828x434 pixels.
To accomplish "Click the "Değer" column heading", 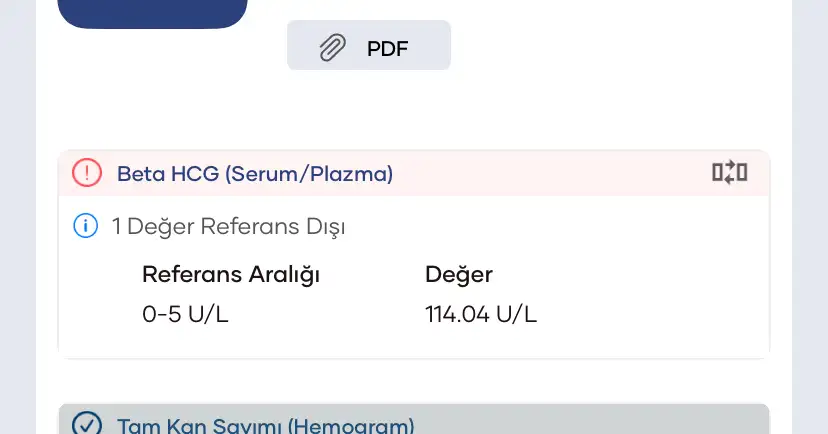I will [459, 274].
